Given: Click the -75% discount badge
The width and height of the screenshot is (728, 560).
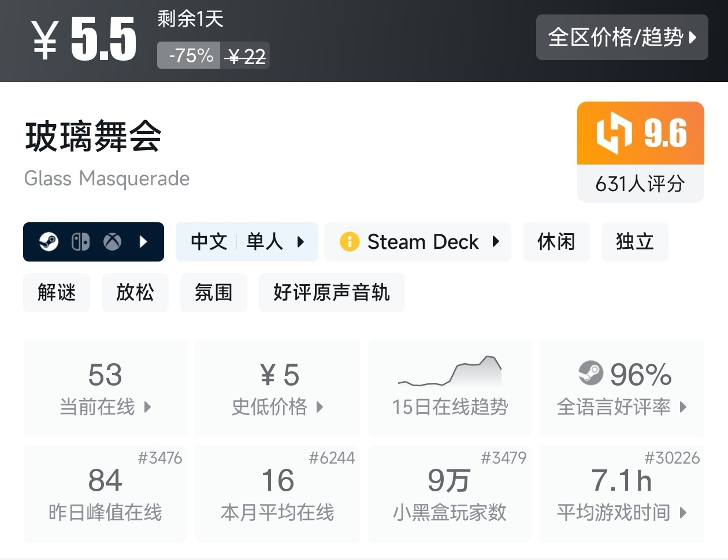Looking at the screenshot, I should pyautogui.click(x=190, y=56).
